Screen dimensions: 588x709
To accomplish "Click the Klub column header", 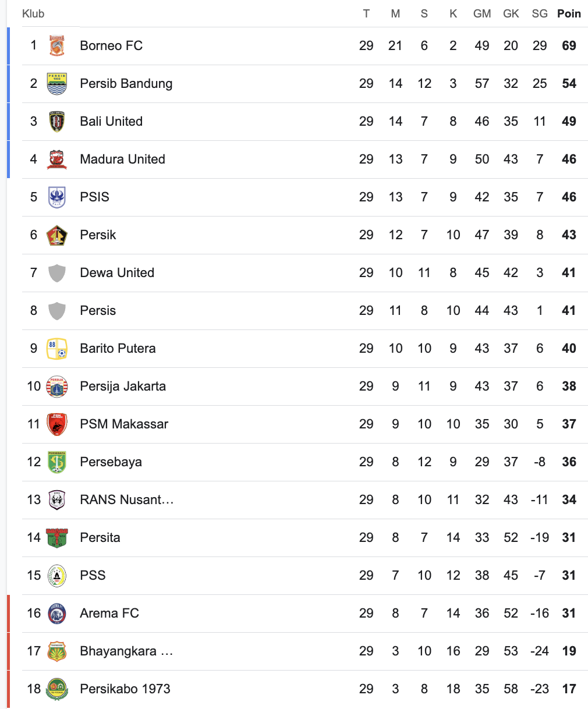I will coord(33,13).
